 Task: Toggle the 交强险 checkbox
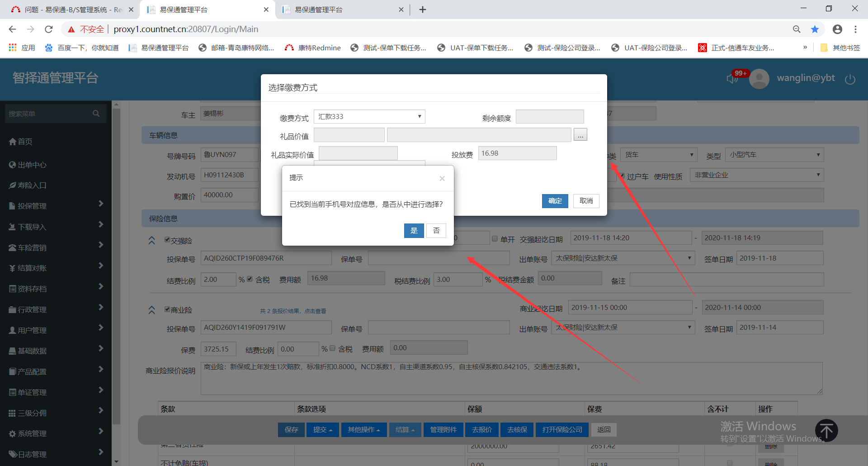click(x=167, y=240)
